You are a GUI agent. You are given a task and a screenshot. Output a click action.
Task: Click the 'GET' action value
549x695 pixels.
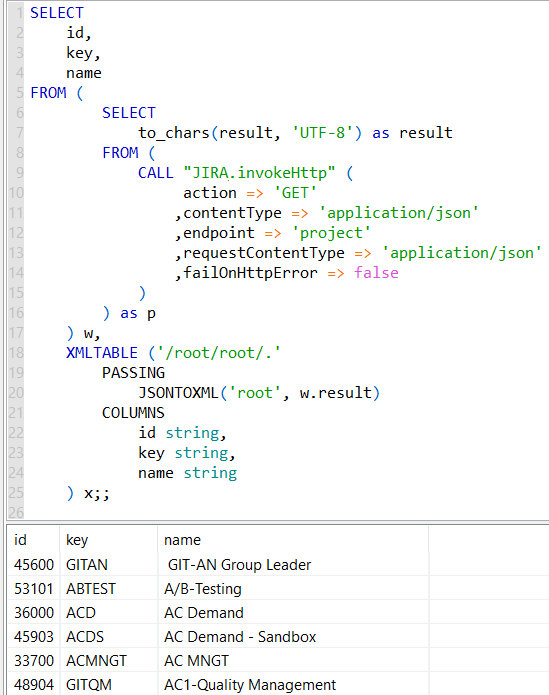click(295, 193)
